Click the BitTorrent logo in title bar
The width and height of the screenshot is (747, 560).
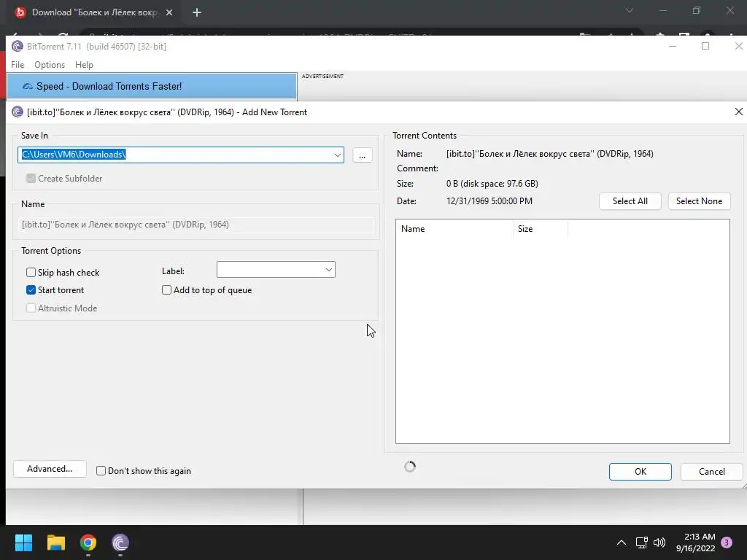18,46
